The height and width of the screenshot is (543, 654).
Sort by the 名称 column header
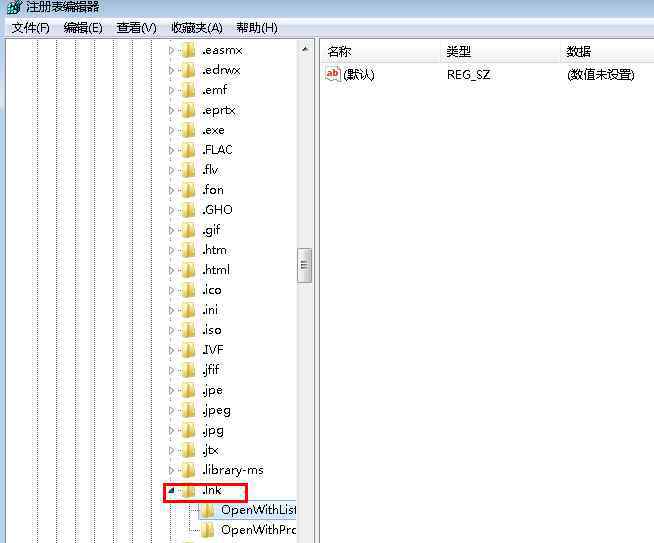coord(340,52)
